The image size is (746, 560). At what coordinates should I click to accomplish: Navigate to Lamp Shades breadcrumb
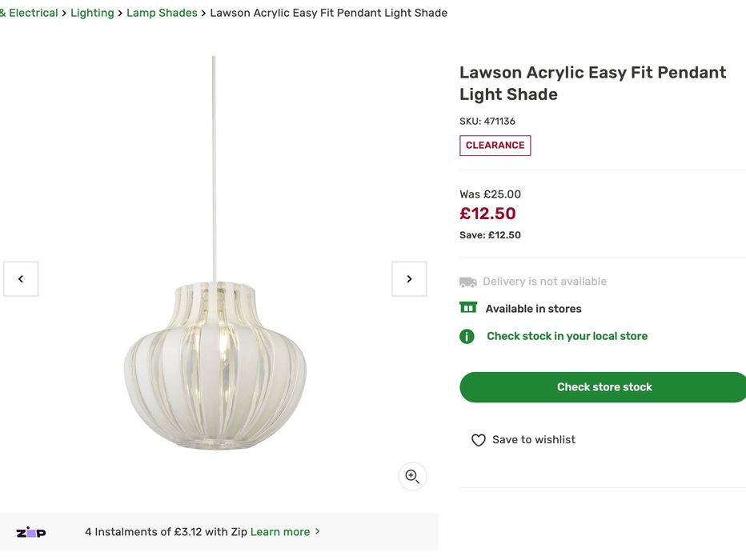point(162,13)
